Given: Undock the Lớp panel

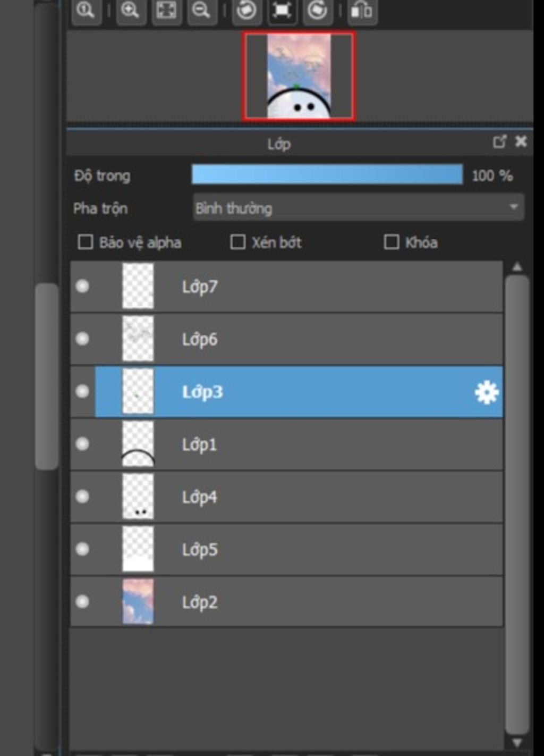Looking at the screenshot, I should [x=499, y=142].
